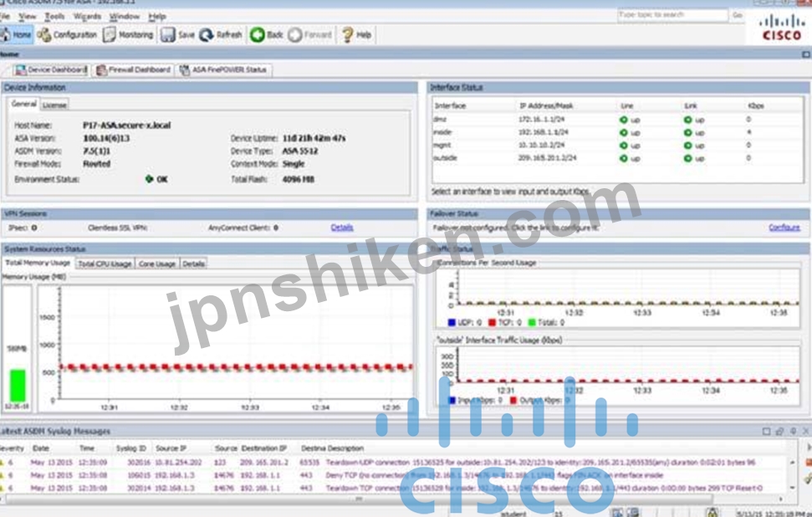812x517 pixels.
Task: Click the host name P17-ASA.secure-x.local
Action: click(x=126, y=125)
